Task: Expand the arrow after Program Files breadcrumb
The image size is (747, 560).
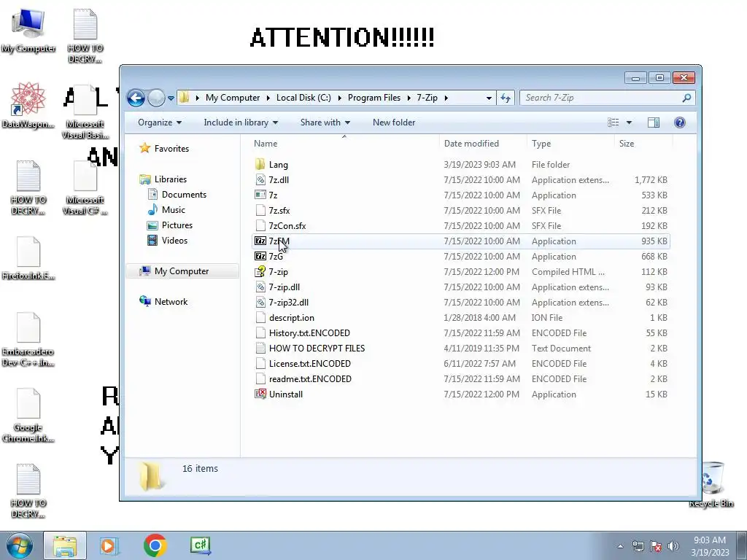Action: 409,98
